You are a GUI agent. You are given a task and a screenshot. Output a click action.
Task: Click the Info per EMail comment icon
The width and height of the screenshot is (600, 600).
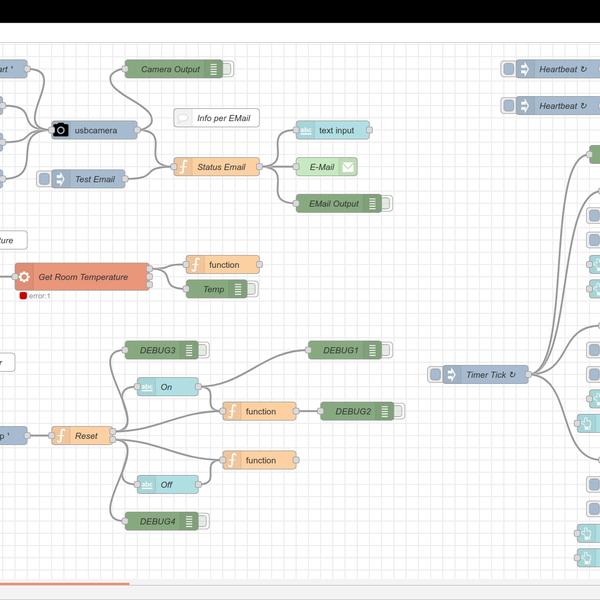coord(183,118)
